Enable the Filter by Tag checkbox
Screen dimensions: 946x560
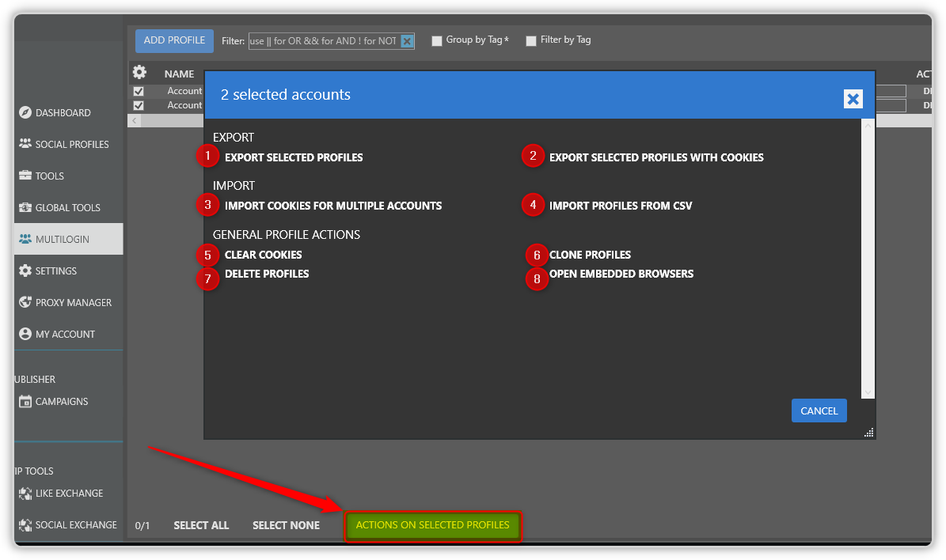click(x=531, y=40)
